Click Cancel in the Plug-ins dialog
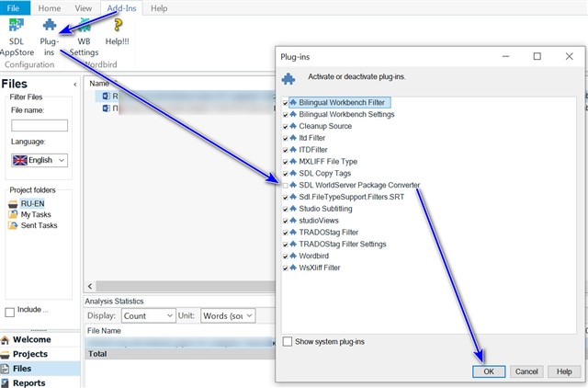 (526, 371)
